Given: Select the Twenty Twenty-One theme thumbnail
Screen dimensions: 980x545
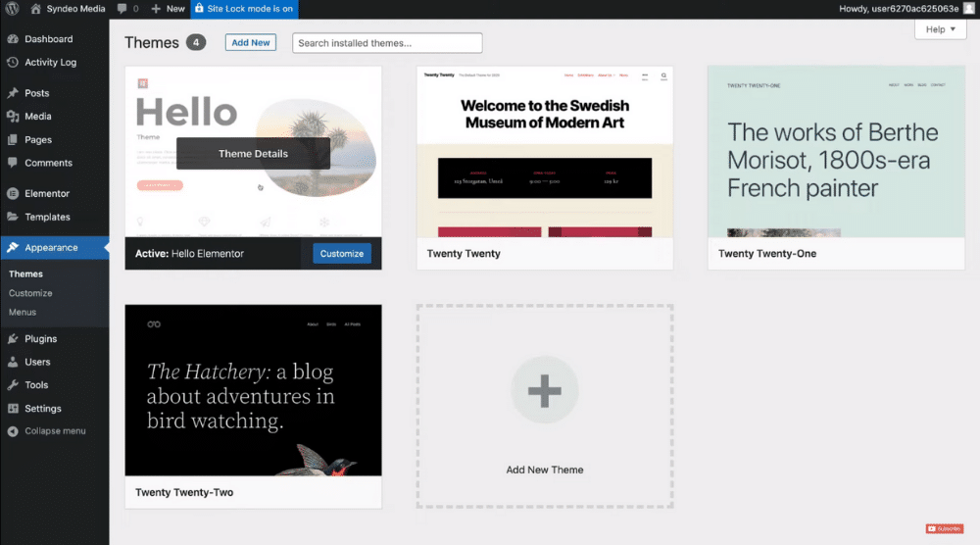Looking at the screenshot, I should coord(836,152).
